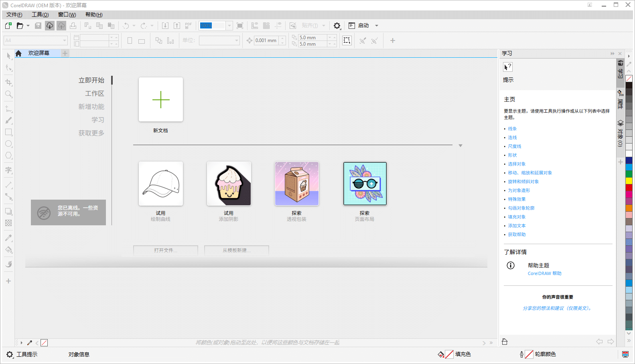
Task: Select the Crop tool in toolbox
Action: coord(8,82)
